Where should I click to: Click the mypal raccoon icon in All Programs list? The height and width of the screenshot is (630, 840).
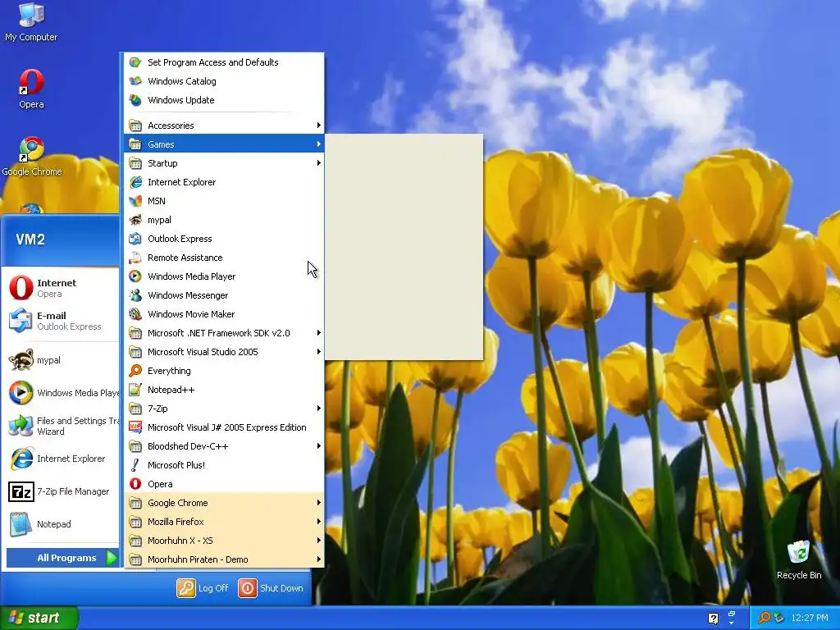[135, 220]
